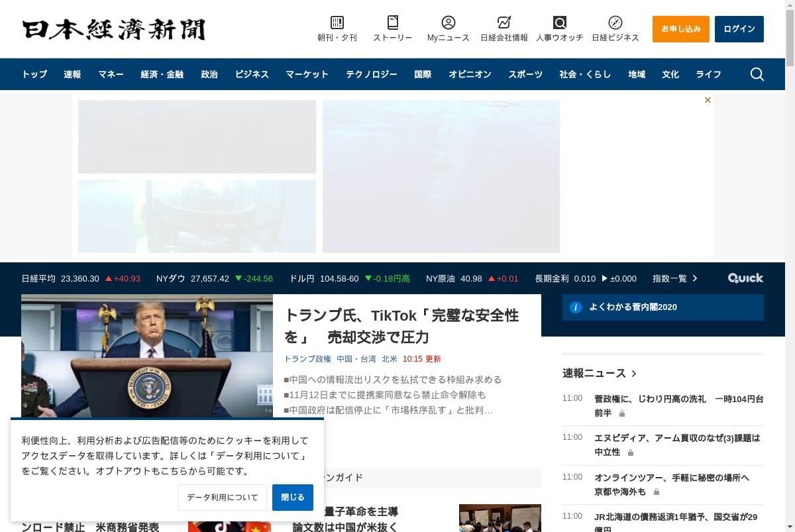Click the 中国・台湾 topic tag
This screenshot has height=532, width=795.
click(x=356, y=359)
